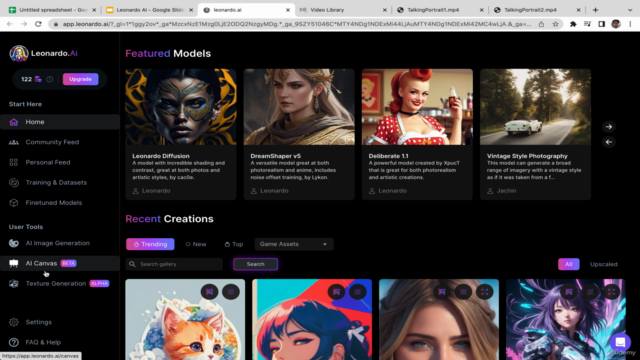Open the chat support bubble

620,342
